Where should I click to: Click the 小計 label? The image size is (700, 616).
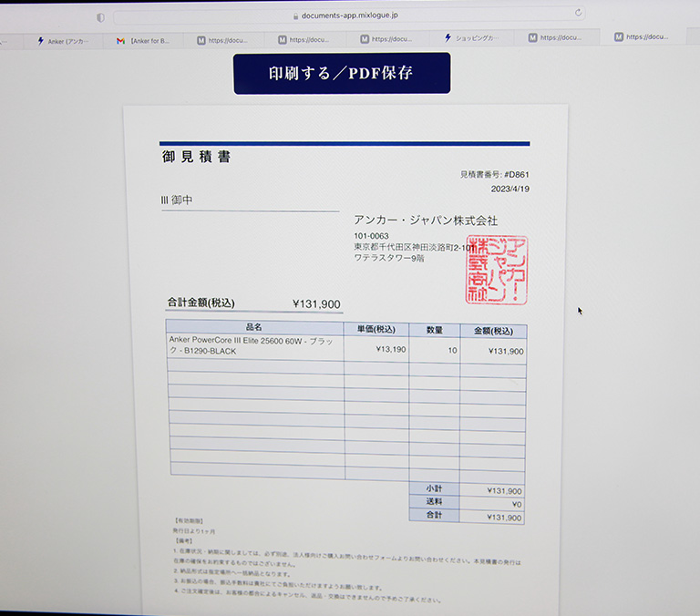(434, 488)
